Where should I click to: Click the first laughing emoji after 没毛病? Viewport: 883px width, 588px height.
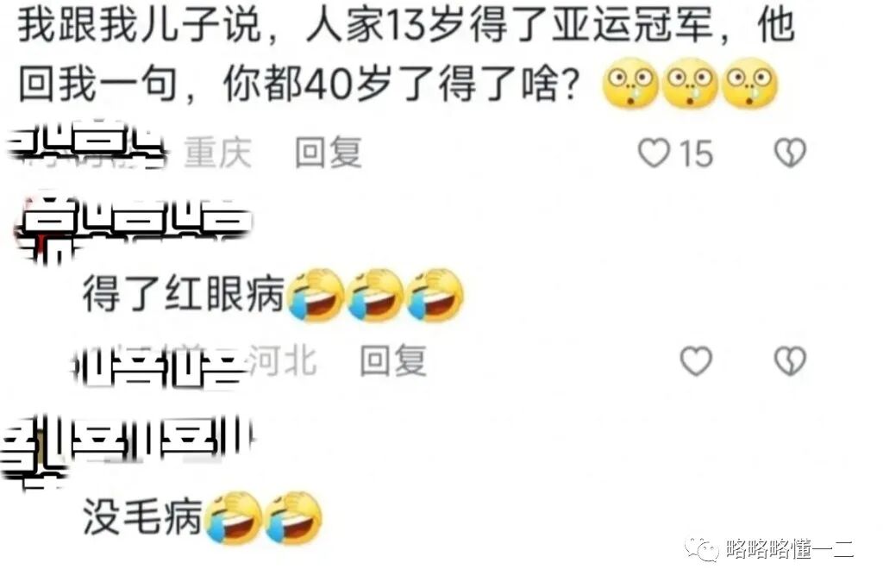tap(233, 517)
